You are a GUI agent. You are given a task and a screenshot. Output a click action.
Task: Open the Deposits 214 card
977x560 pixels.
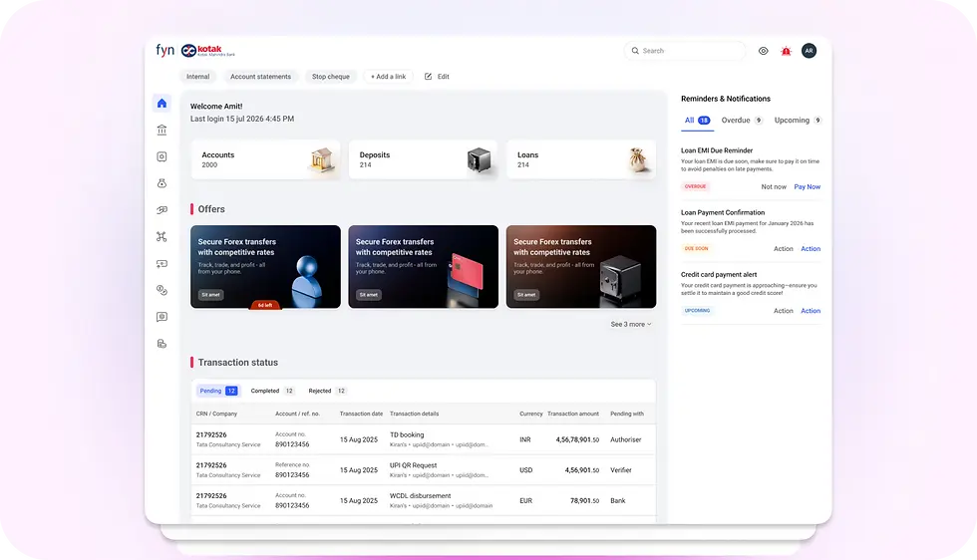pyautogui.click(x=423, y=159)
